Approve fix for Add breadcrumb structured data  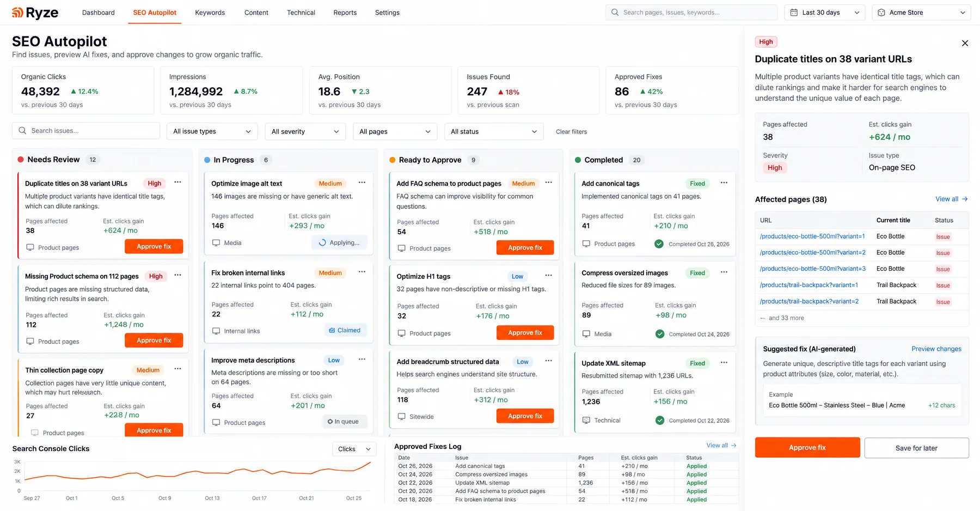pos(525,416)
